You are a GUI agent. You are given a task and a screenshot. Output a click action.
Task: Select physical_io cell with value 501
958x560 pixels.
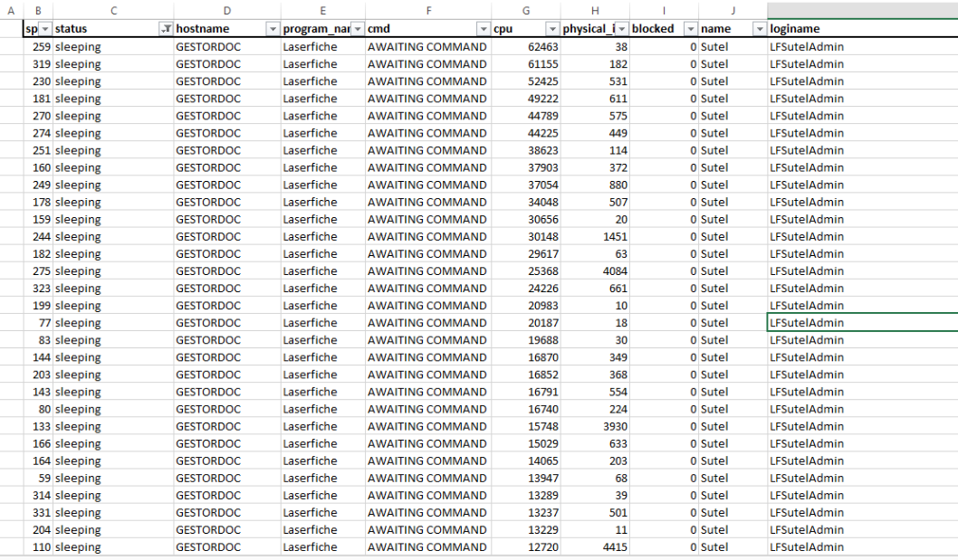pyautogui.click(x=595, y=512)
